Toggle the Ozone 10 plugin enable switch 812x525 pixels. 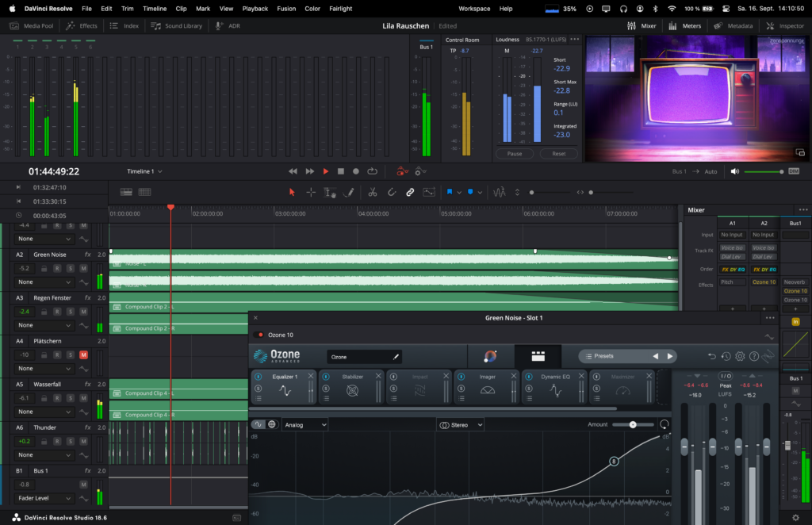(259, 335)
